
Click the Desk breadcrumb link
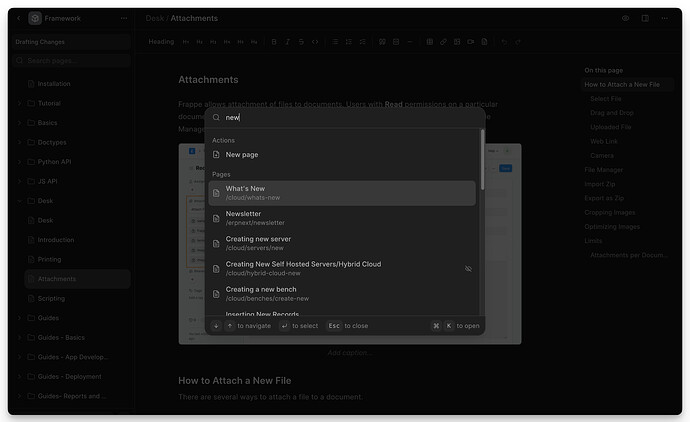pos(154,18)
